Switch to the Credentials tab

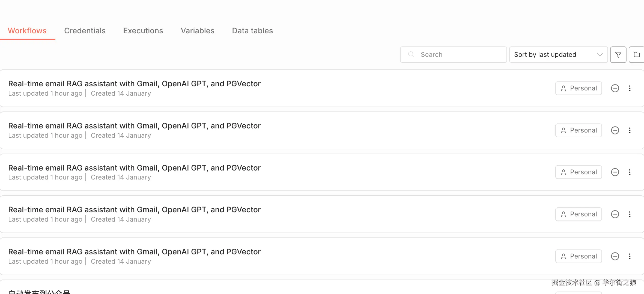tap(85, 31)
